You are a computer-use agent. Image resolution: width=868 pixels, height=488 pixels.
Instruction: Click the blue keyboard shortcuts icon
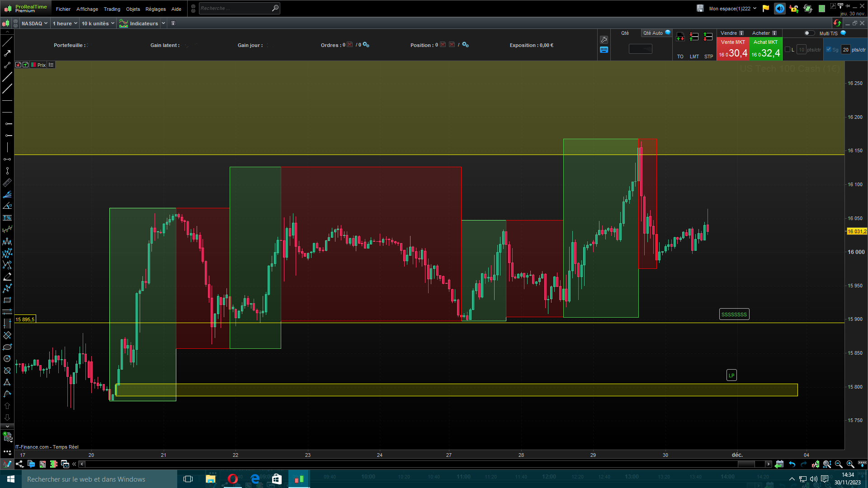[604, 50]
